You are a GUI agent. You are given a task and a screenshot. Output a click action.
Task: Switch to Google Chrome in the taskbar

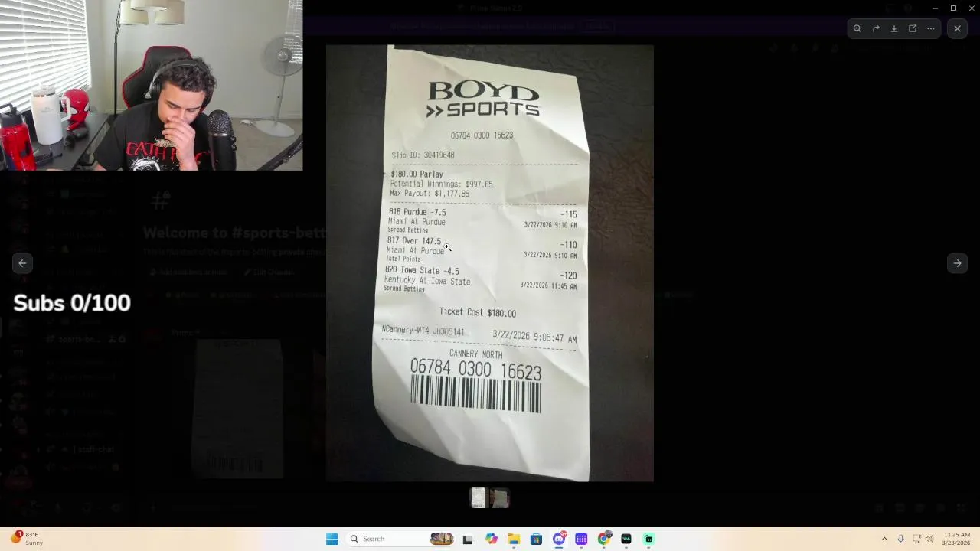coord(604,539)
